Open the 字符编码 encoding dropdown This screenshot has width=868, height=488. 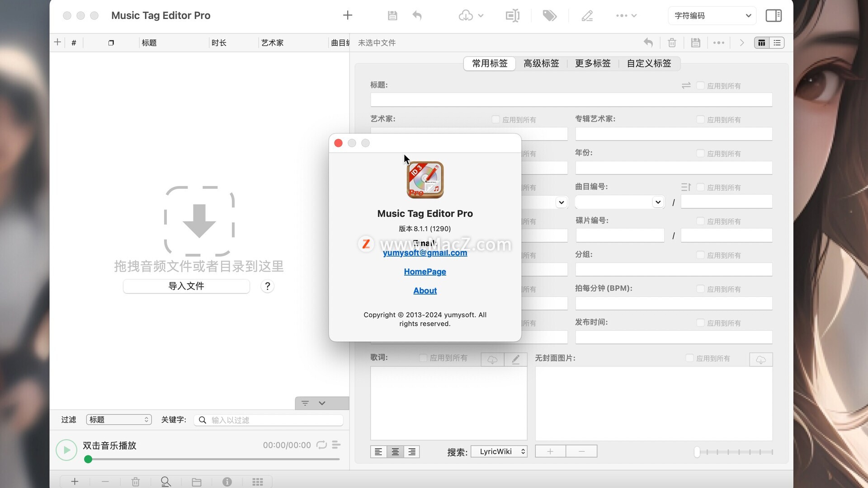tap(712, 16)
